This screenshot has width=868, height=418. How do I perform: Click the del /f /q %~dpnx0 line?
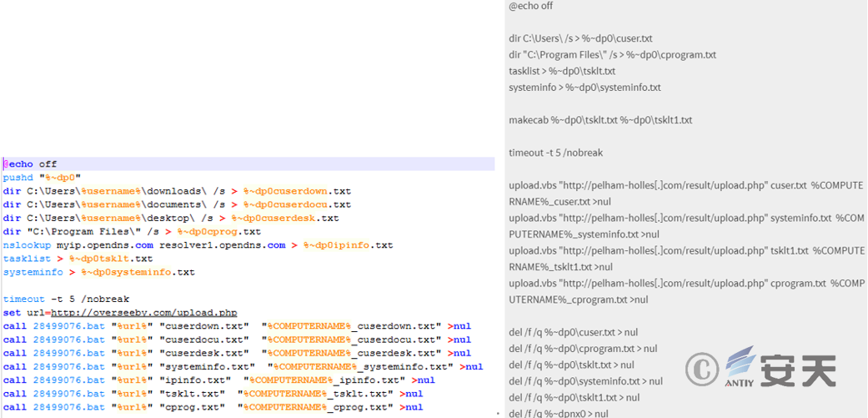point(559,414)
